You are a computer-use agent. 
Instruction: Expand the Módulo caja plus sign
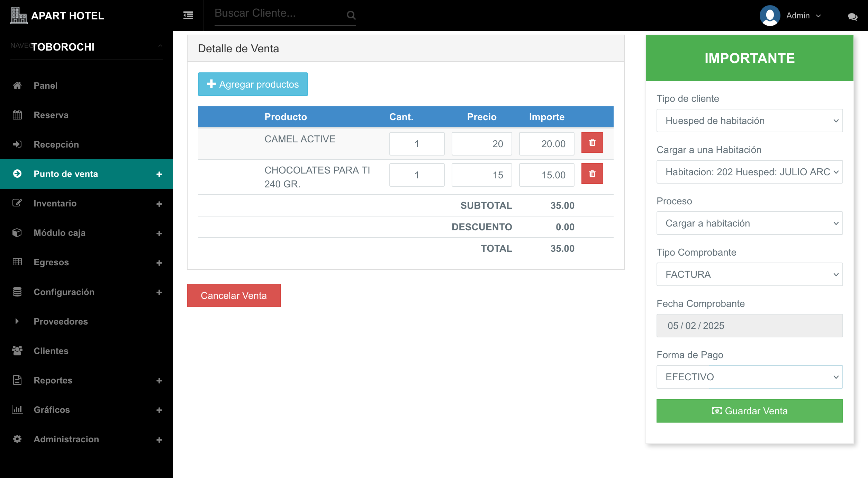click(x=159, y=233)
